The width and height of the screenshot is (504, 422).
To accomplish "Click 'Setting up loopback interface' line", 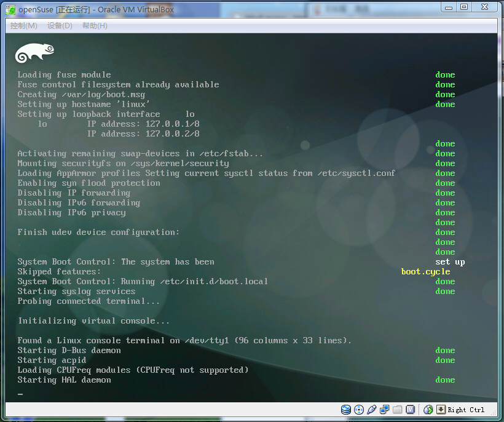I will coord(106,114).
